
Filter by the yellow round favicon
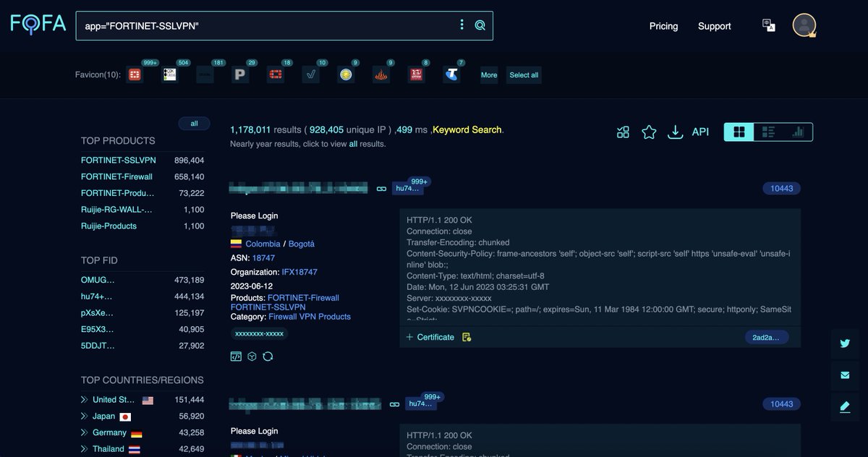346,74
